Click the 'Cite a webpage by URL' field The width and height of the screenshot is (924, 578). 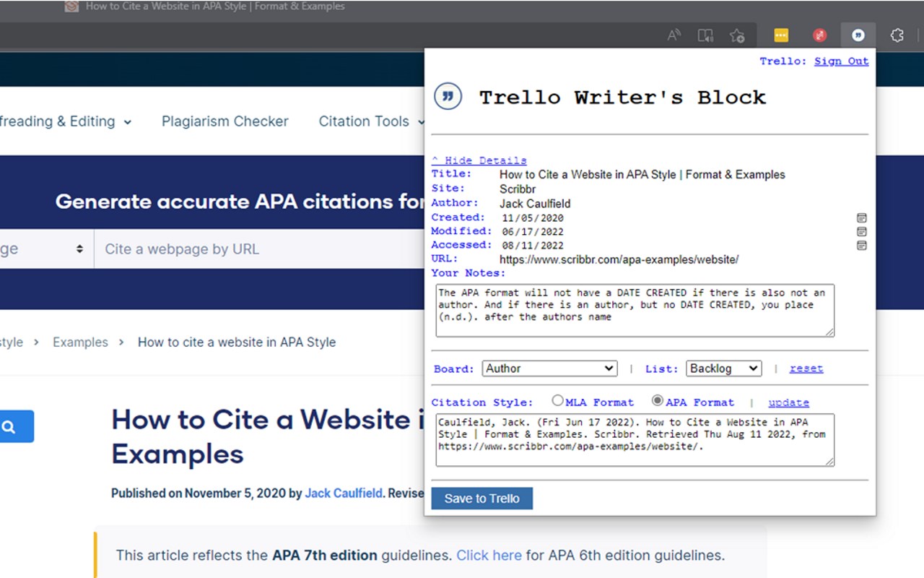[x=260, y=249]
